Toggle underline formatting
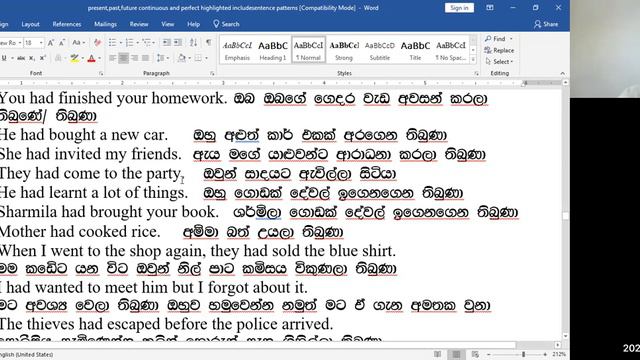This screenshot has height=360, width=640. (x=4, y=58)
